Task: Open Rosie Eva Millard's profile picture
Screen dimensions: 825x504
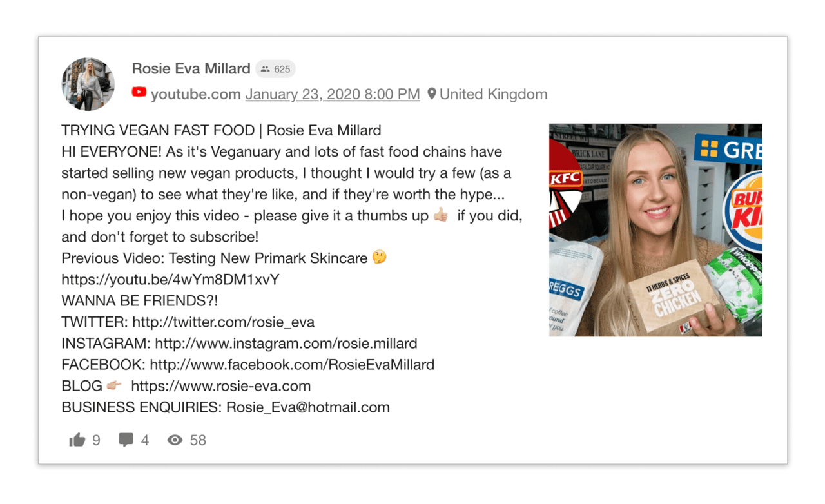Action: 88,84
